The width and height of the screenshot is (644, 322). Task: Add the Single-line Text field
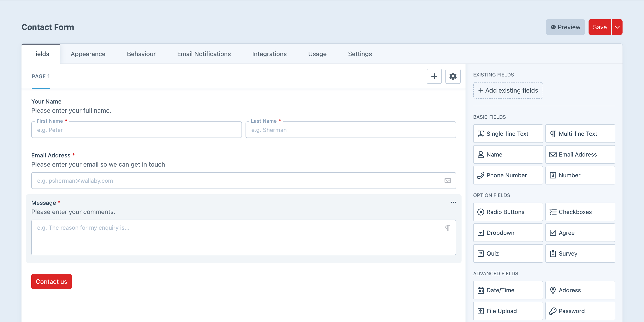[508, 134]
